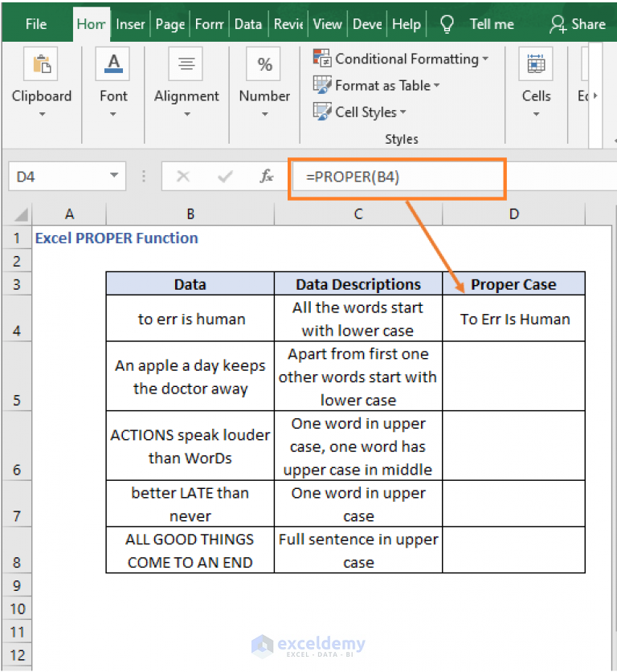Click the Insert Function fx icon

[266, 176]
